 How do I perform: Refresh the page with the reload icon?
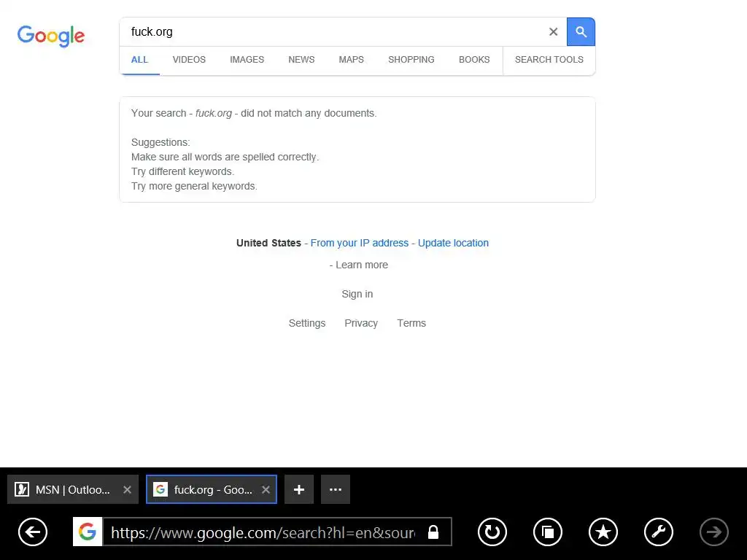click(492, 532)
